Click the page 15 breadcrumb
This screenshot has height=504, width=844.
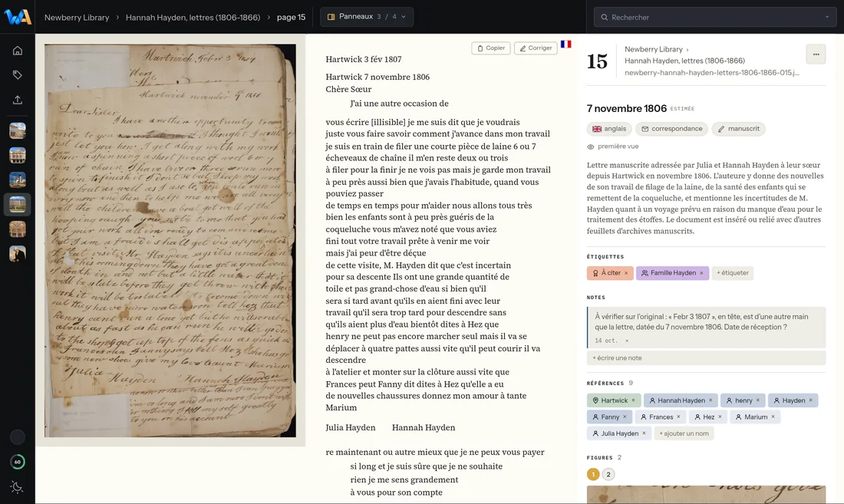(x=291, y=17)
